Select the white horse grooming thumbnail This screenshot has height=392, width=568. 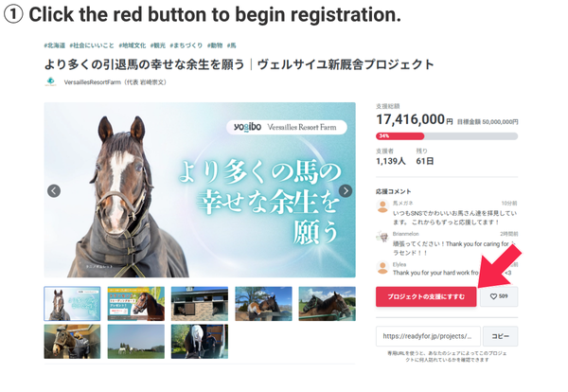[x=200, y=341]
